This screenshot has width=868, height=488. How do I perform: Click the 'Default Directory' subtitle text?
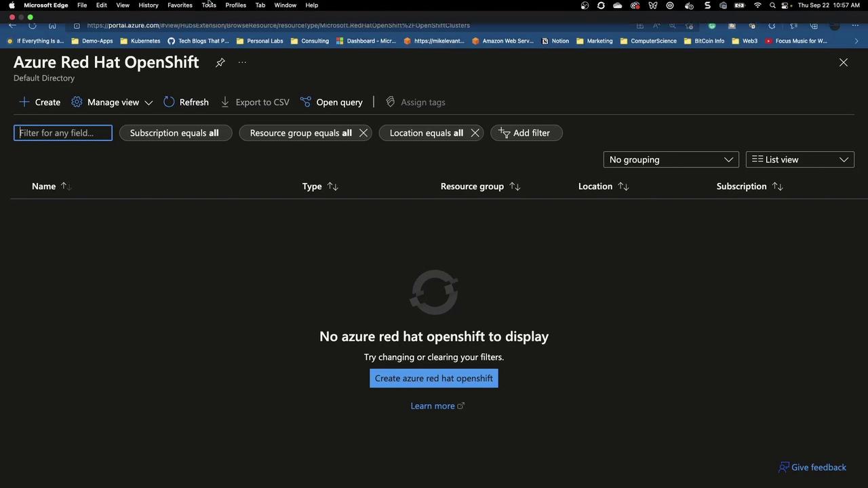coord(44,78)
